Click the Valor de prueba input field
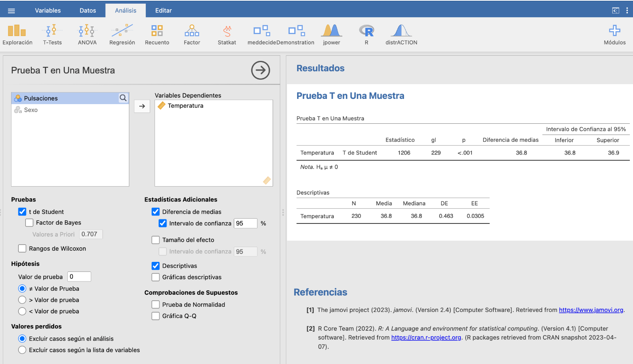 [x=79, y=277]
